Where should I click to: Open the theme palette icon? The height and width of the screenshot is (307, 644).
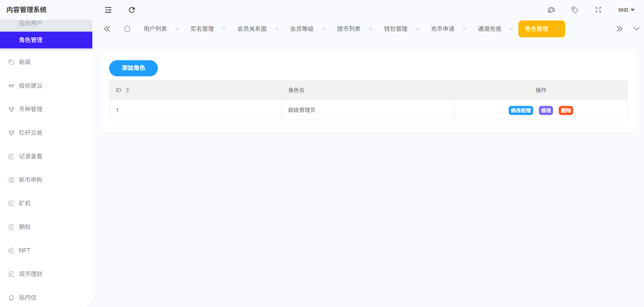click(551, 10)
